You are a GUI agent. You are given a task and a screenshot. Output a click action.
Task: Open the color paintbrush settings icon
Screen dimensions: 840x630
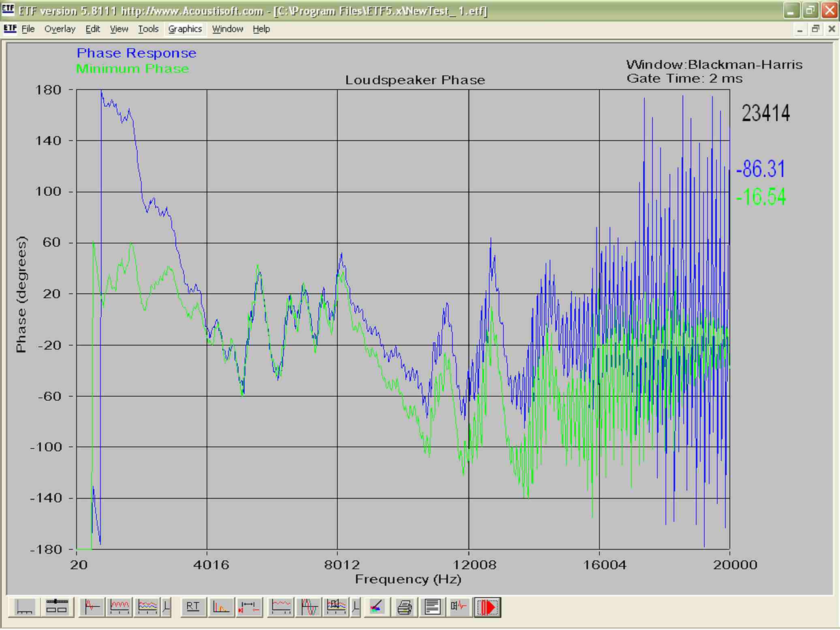[x=376, y=607]
